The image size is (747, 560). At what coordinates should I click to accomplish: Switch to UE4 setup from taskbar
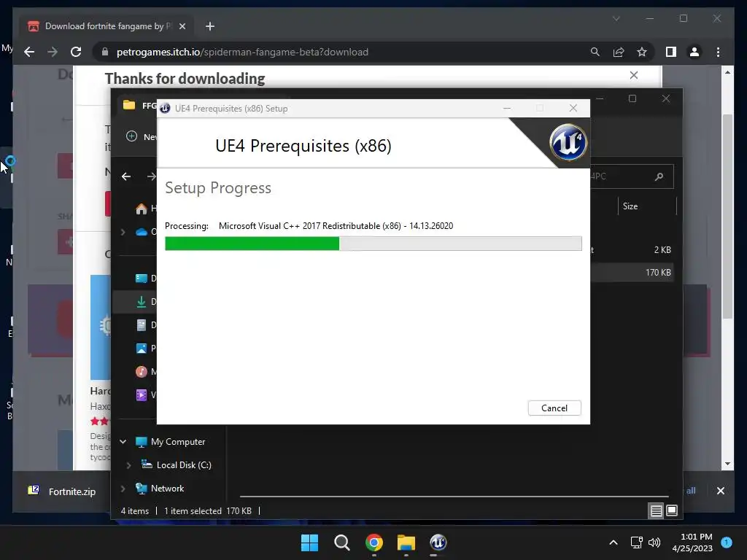click(x=438, y=542)
